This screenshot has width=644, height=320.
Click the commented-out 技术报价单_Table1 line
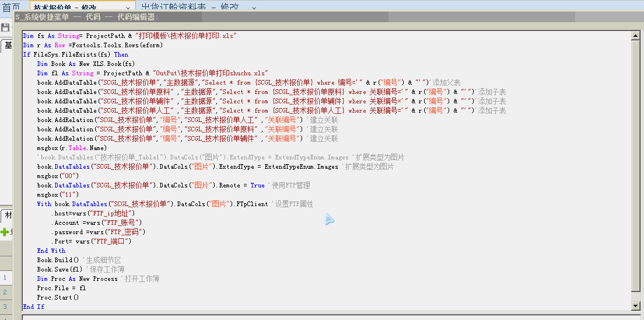point(220,158)
